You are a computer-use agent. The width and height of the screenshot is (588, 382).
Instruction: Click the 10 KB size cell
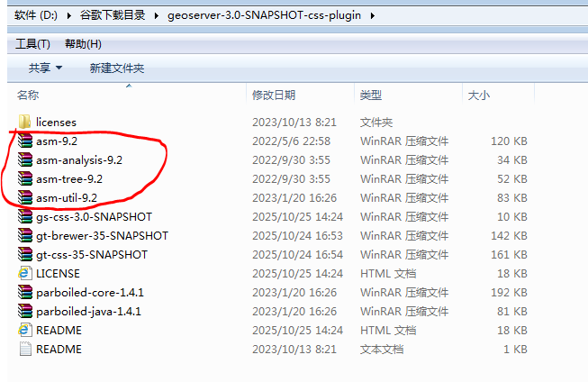tap(512, 217)
